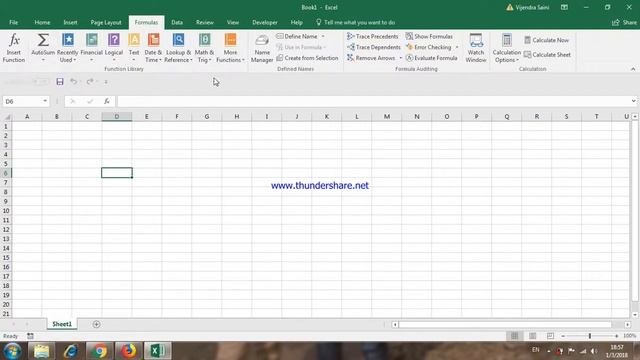Toggle Show Formulas
Screen dimensions: 640x360
[x=429, y=36]
